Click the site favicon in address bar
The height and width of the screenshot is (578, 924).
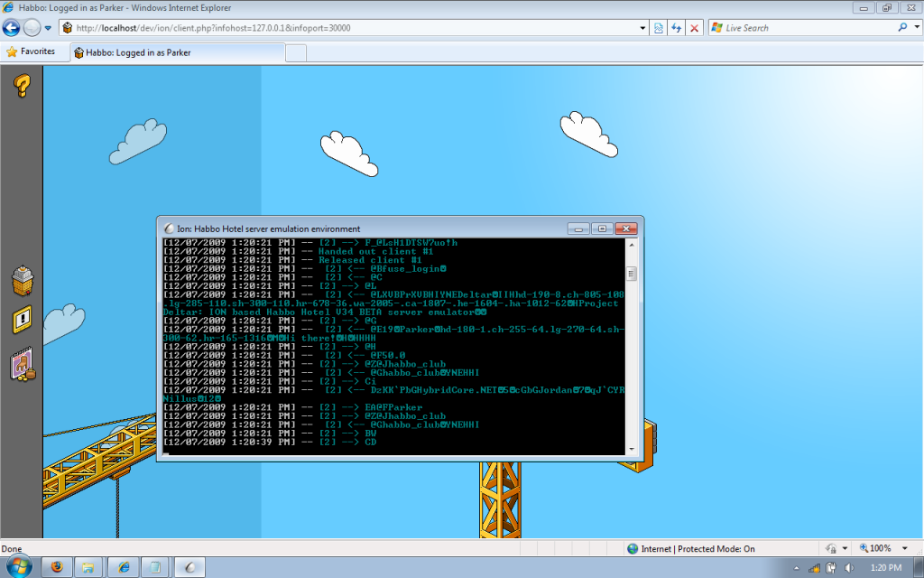click(x=67, y=28)
